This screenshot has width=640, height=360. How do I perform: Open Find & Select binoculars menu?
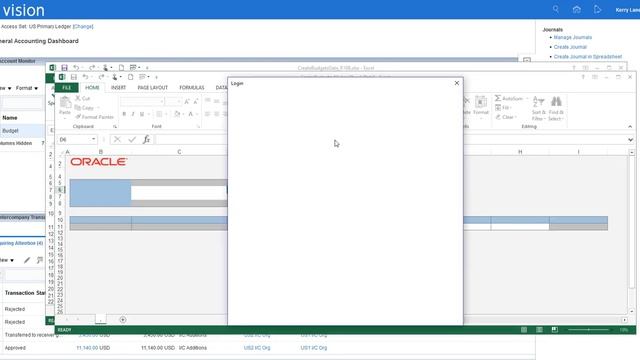tap(556, 109)
